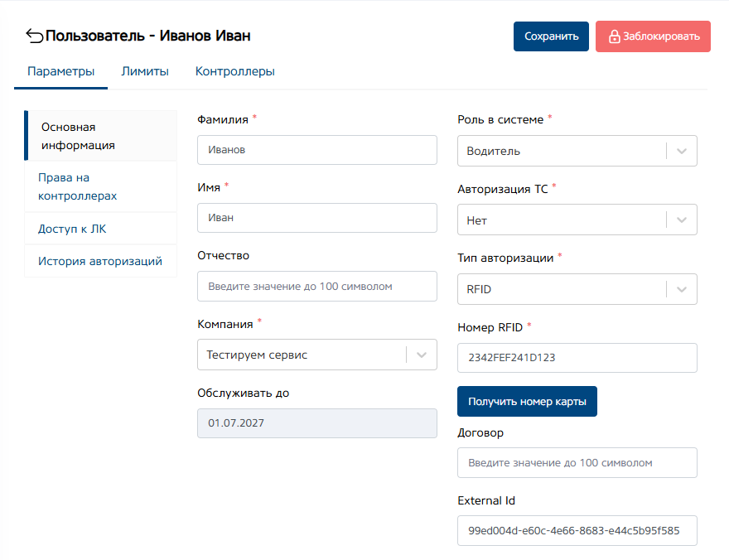Click the Номер RFID field

click(577, 358)
